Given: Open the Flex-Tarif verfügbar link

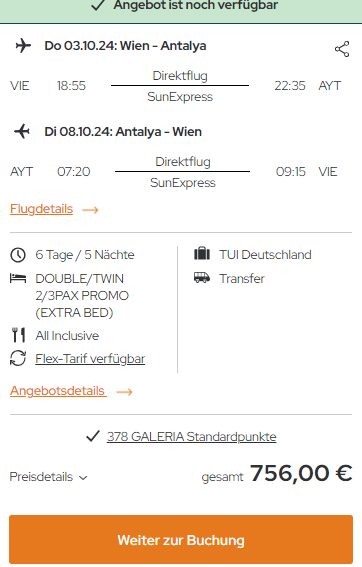Looking at the screenshot, I should (x=90, y=359).
